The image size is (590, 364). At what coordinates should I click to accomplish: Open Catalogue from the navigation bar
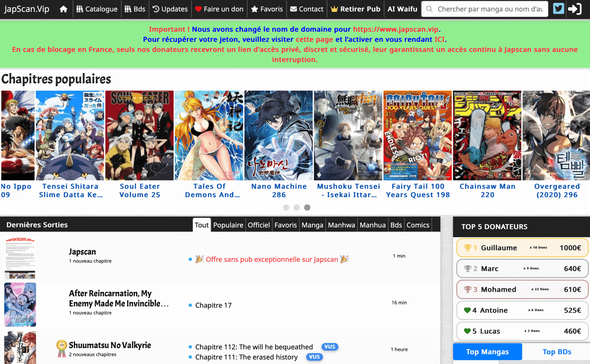97,9
